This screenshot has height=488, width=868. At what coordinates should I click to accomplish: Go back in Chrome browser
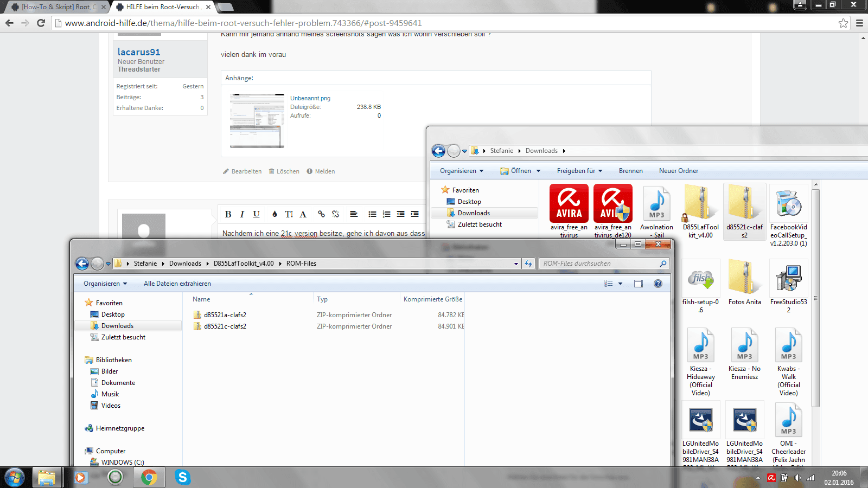click(9, 23)
